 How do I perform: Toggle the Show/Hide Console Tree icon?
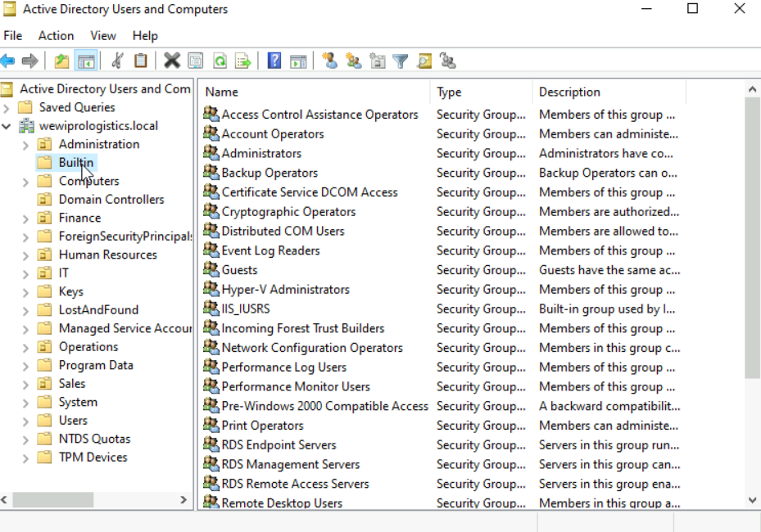click(86, 61)
